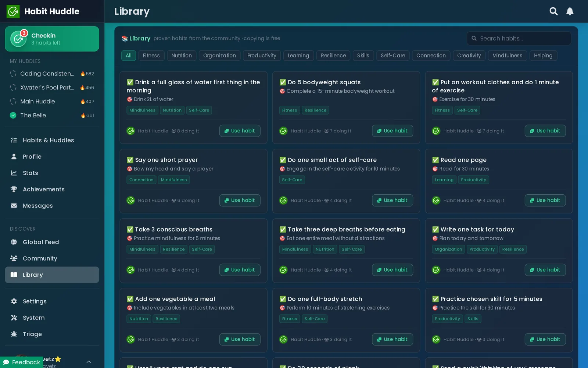Open the Feedback button
Screen dimensions: 588x368
(22, 362)
